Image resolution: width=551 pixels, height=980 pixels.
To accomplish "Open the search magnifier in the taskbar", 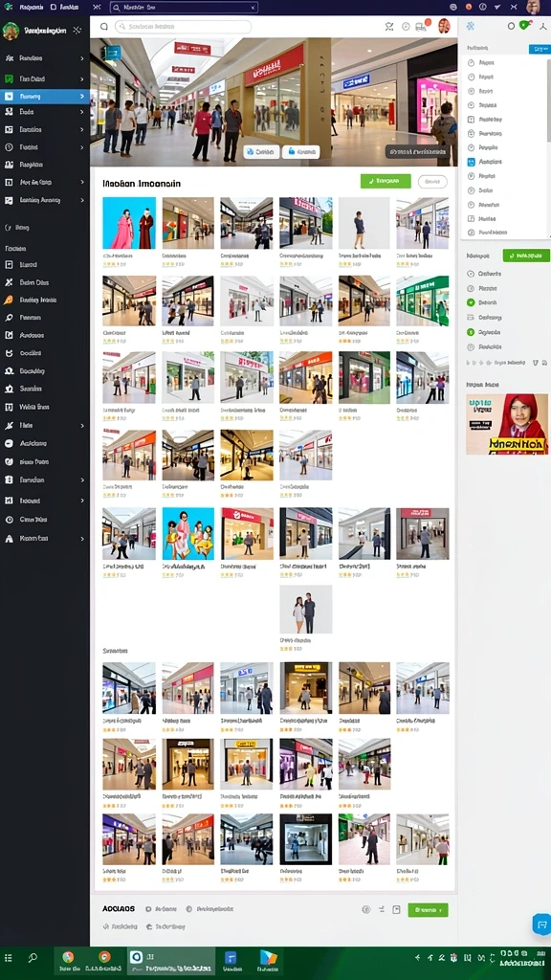I will [33, 957].
